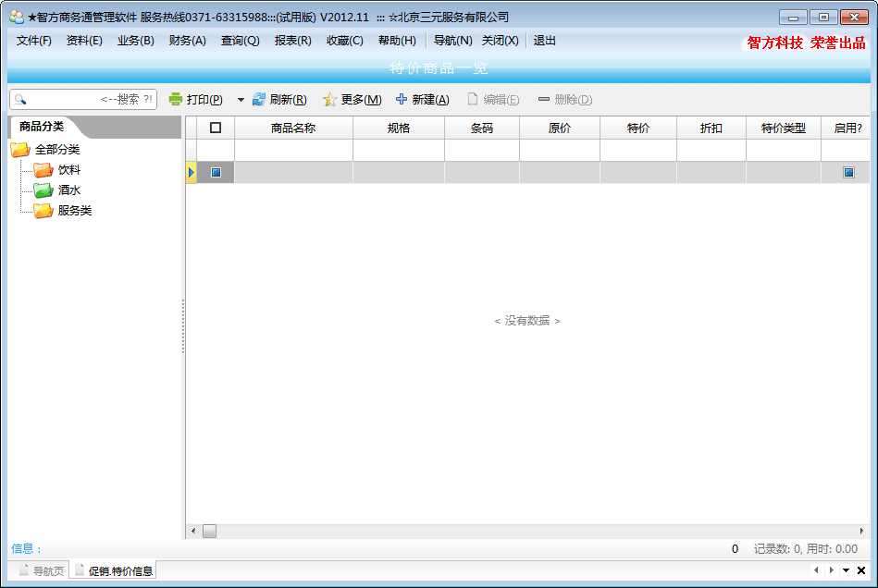Click the 打印 (Print) printer icon
The width and height of the screenshot is (878, 588).
click(176, 100)
